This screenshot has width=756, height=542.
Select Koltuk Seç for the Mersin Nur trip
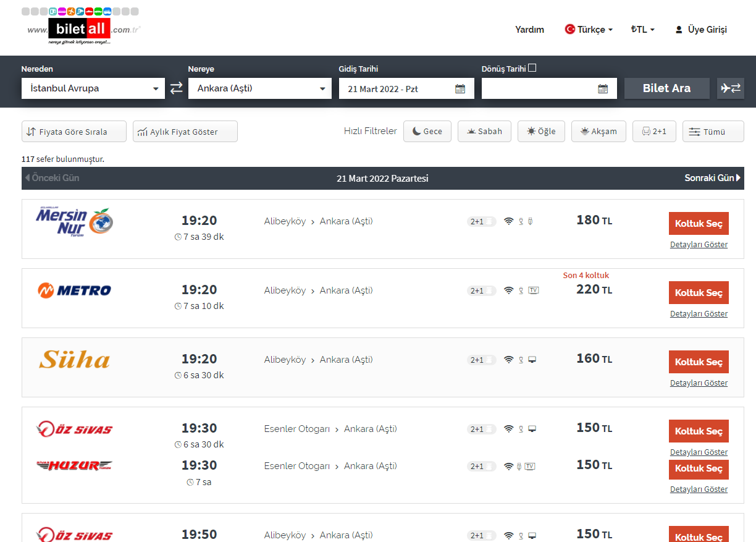tap(699, 224)
